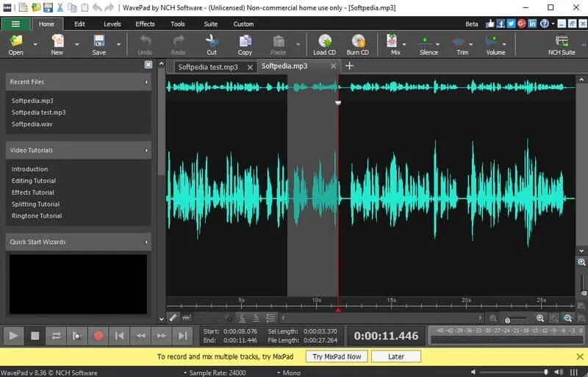This screenshot has height=377, width=588.
Task: Click the Go to Start transport button
Action: tap(119, 336)
